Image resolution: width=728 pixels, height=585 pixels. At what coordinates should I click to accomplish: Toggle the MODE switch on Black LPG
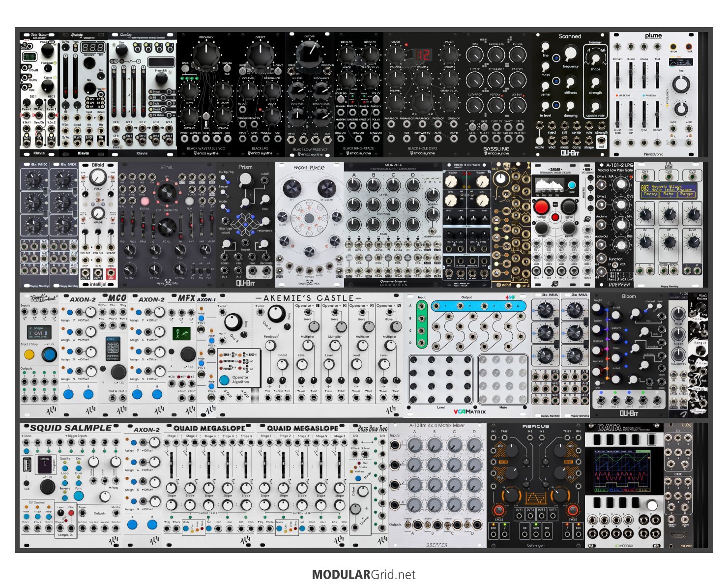[x=243, y=70]
